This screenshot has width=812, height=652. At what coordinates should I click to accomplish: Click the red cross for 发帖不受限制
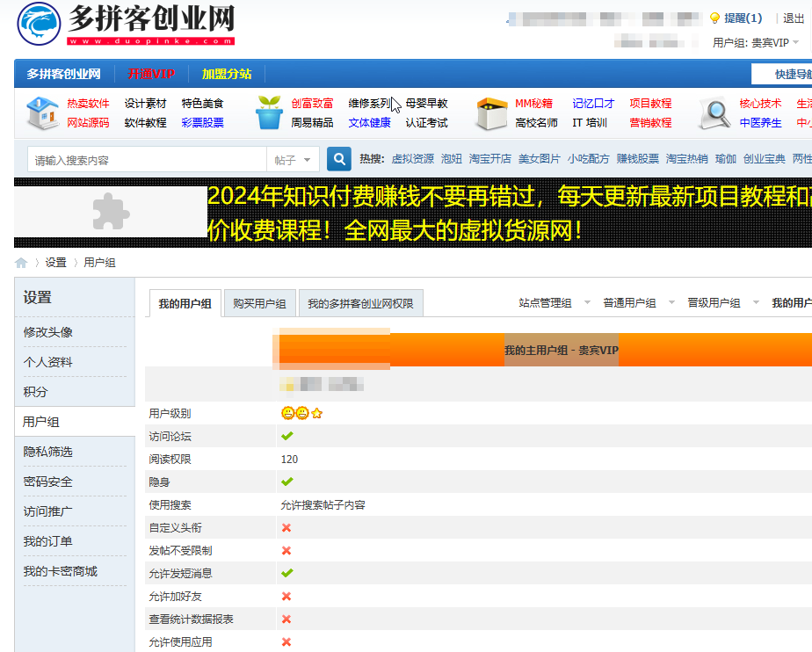286,550
